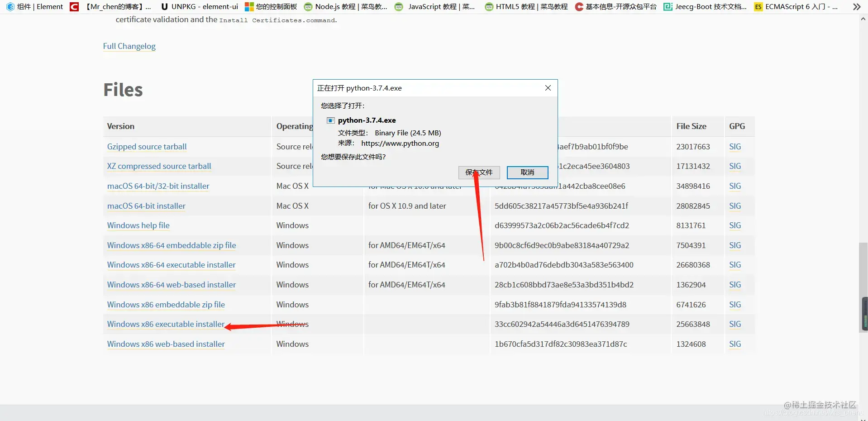The image size is (868, 421).
Task: Click the https://www.python.org source text in the dialog
Action: tap(400, 144)
